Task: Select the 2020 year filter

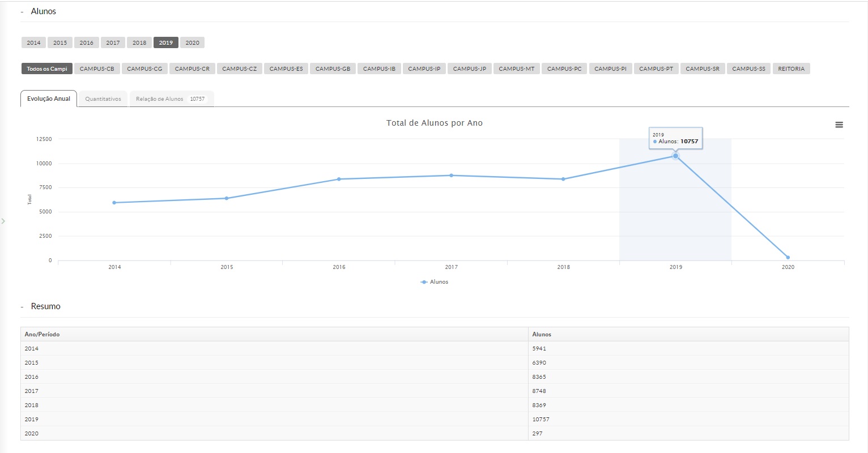Action: 192,43
